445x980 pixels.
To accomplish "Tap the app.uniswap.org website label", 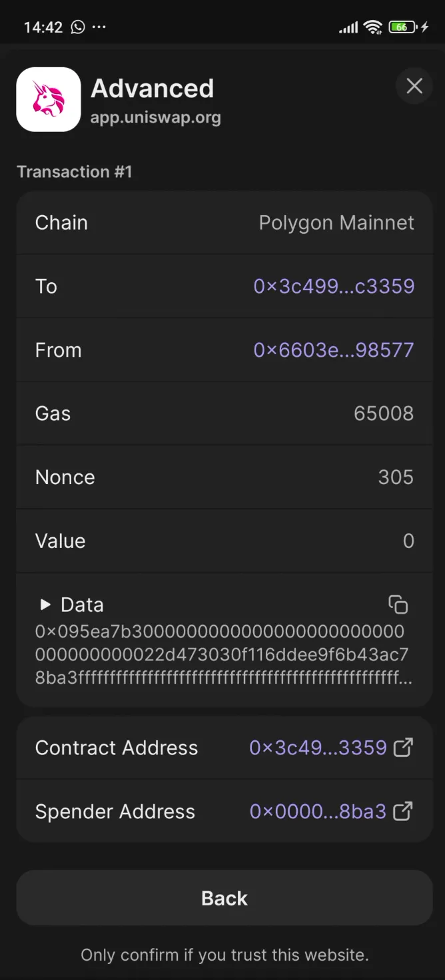I will (156, 117).
